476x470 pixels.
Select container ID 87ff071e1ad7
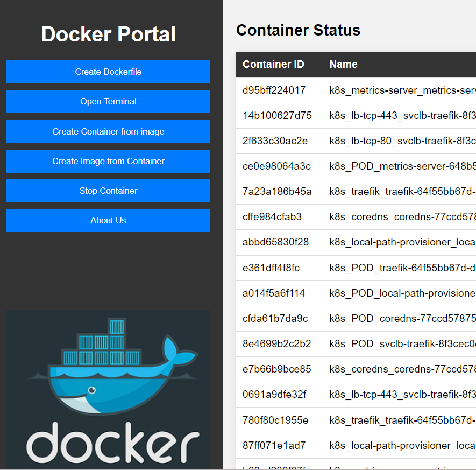[274, 445]
